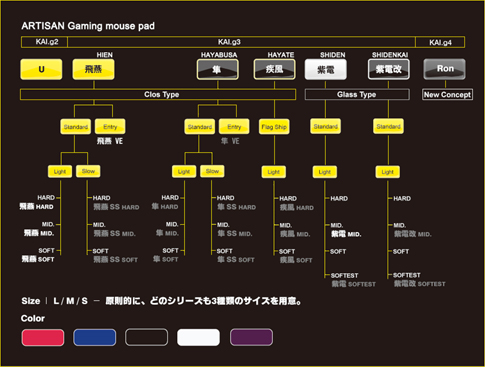Select Standard under the SHIDEN branch
Image resolution: width=485 pixels, height=367 pixels.
coord(326,126)
